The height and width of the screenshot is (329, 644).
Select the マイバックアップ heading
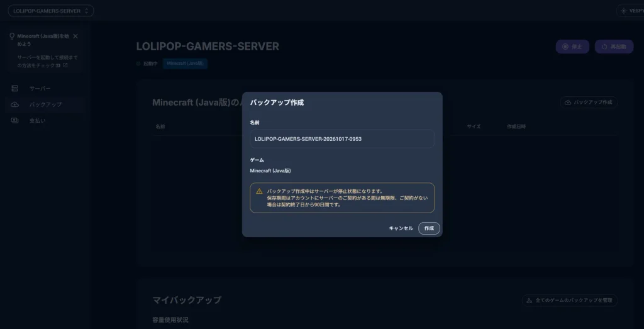coord(187,300)
